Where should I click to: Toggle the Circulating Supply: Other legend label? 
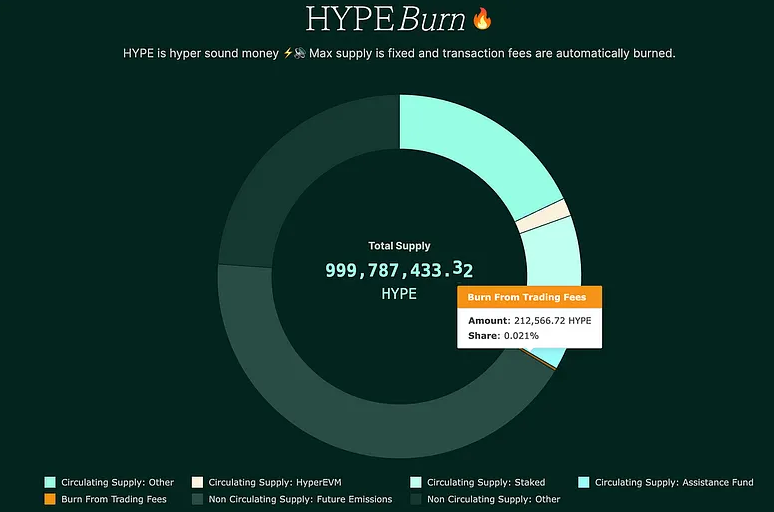point(117,482)
